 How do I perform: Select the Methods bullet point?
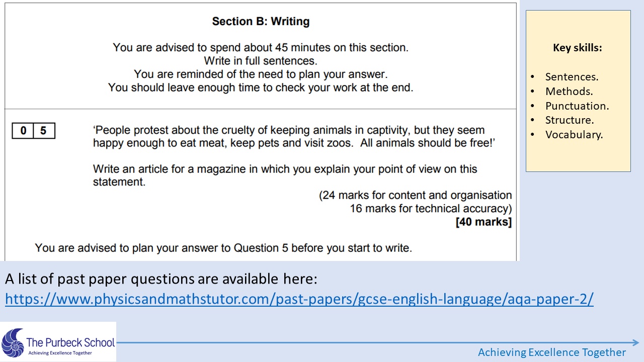(x=569, y=92)
